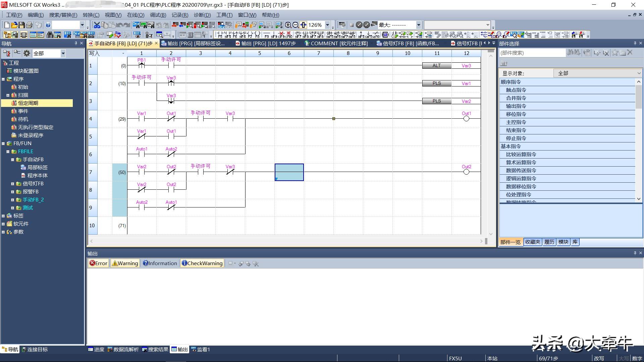
Task: Click the Zoom in magnifier icon
Action: click(288, 25)
